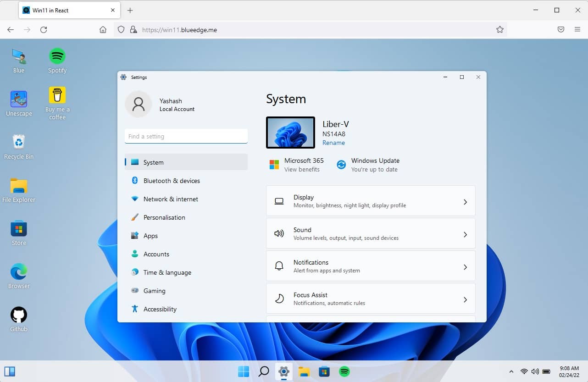
Task: Click the Liber-V desktop wallpaper thumbnail
Action: click(x=290, y=133)
